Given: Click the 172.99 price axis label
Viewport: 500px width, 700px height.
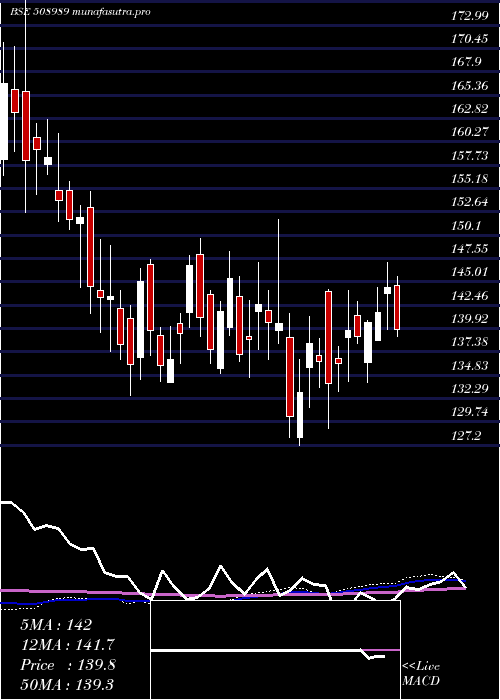Looking at the screenshot, I should click(470, 16).
